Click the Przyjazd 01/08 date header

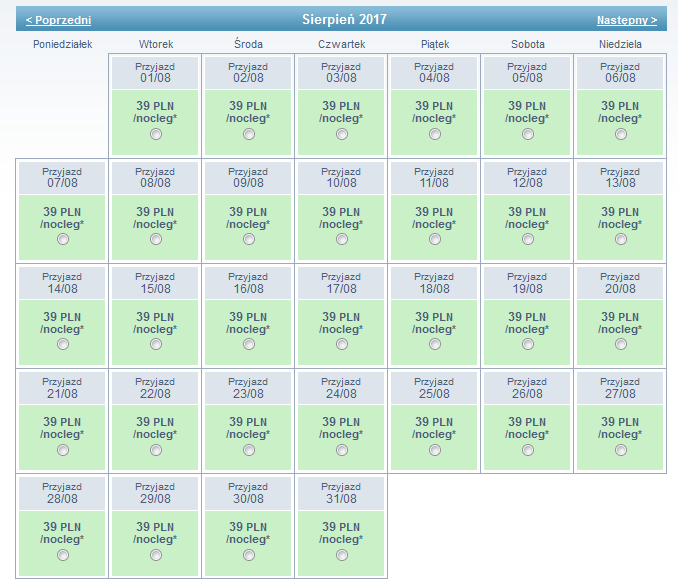click(x=155, y=73)
